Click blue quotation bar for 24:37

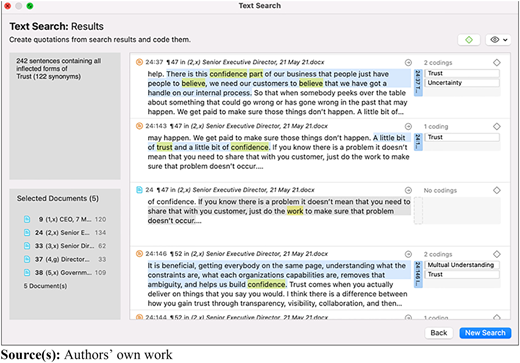(x=418, y=83)
